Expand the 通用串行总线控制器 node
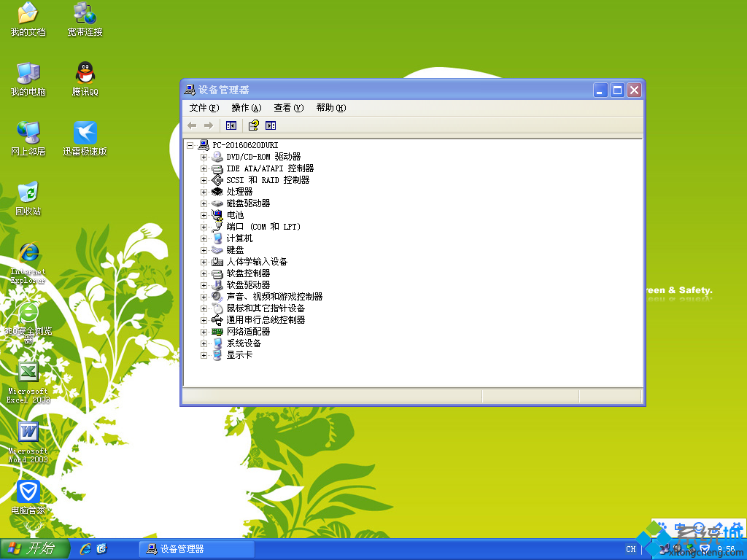Viewport: 747px width, 560px height. coord(204,320)
